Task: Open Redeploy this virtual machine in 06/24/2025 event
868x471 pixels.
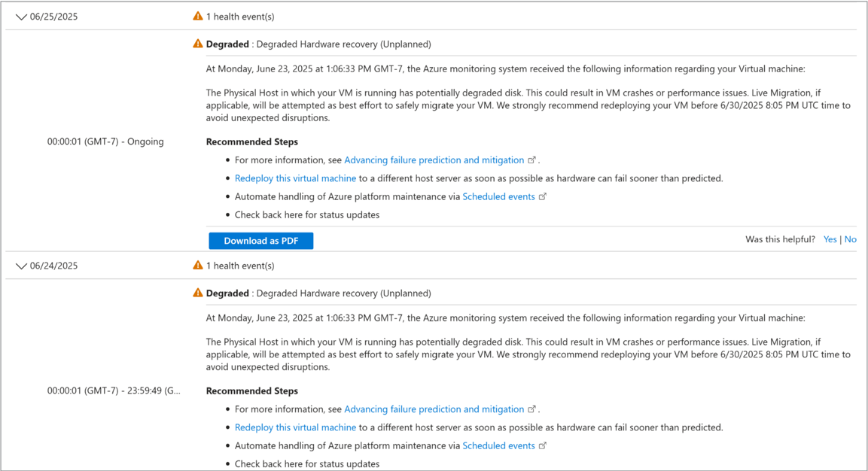Action: pyautogui.click(x=295, y=427)
